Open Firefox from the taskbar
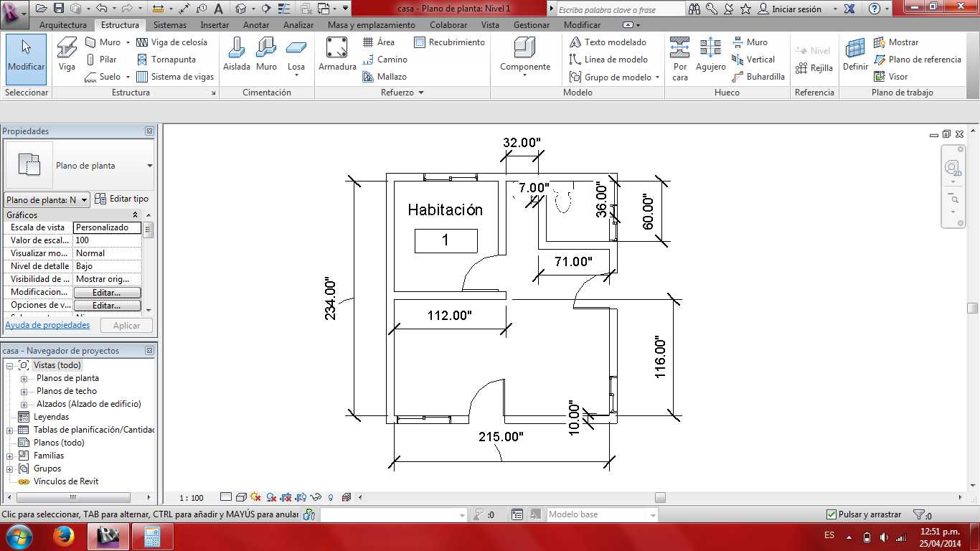Image resolution: width=980 pixels, height=551 pixels. coord(63,536)
